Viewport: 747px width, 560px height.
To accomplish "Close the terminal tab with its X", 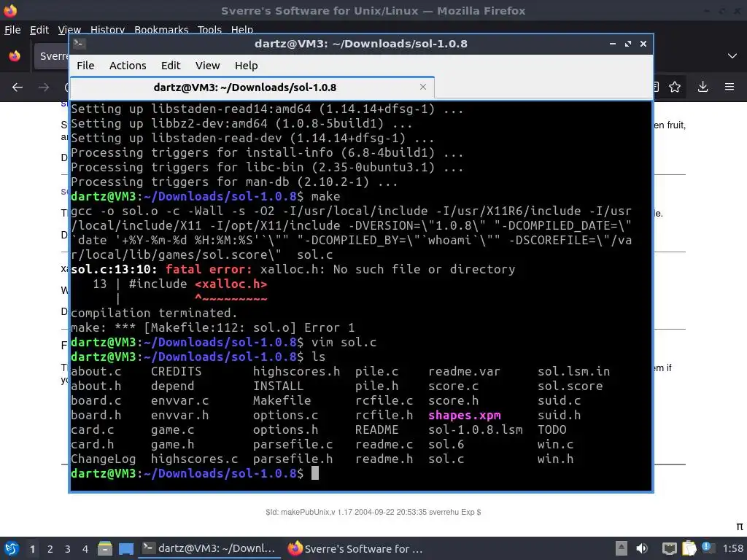I will pos(423,87).
